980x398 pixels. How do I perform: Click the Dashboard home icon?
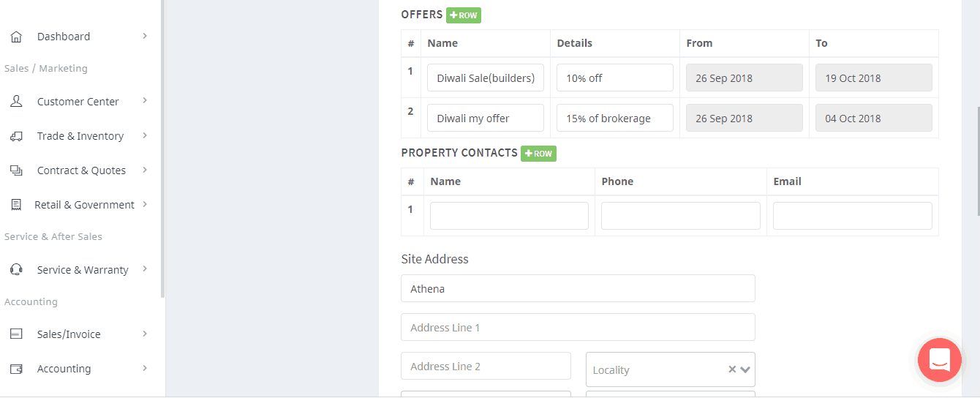click(x=16, y=37)
